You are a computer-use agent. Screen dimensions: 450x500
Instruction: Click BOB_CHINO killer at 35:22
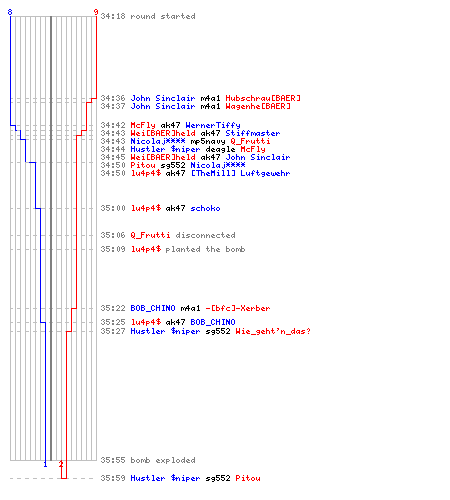tap(153, 308)
